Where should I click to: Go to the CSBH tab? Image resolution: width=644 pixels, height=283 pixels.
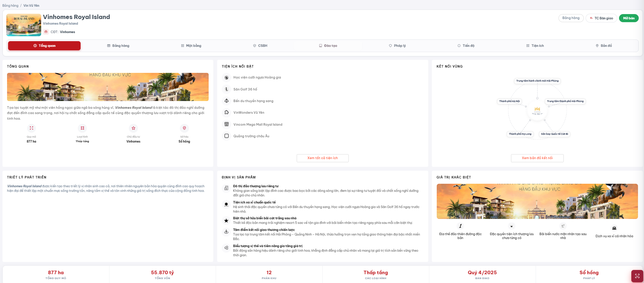pyautogui.click(x=260, y=46)
